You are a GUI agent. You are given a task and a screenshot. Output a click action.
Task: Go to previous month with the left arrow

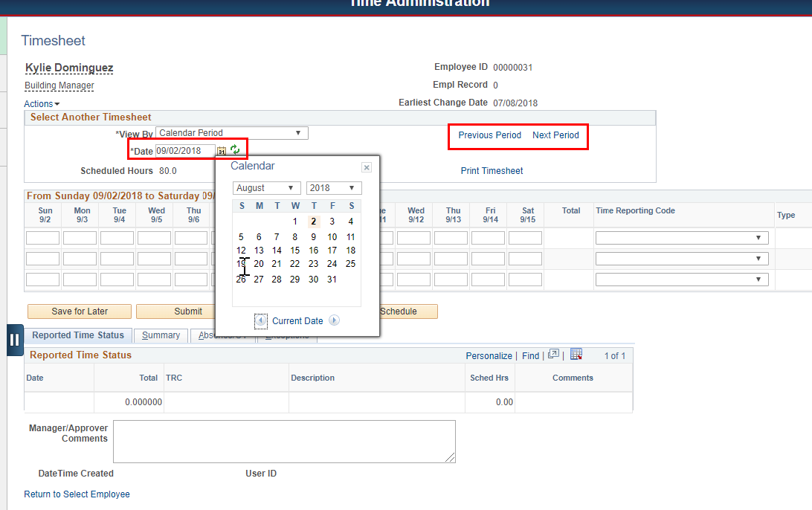pyautogui.click(x=260, y=320)
